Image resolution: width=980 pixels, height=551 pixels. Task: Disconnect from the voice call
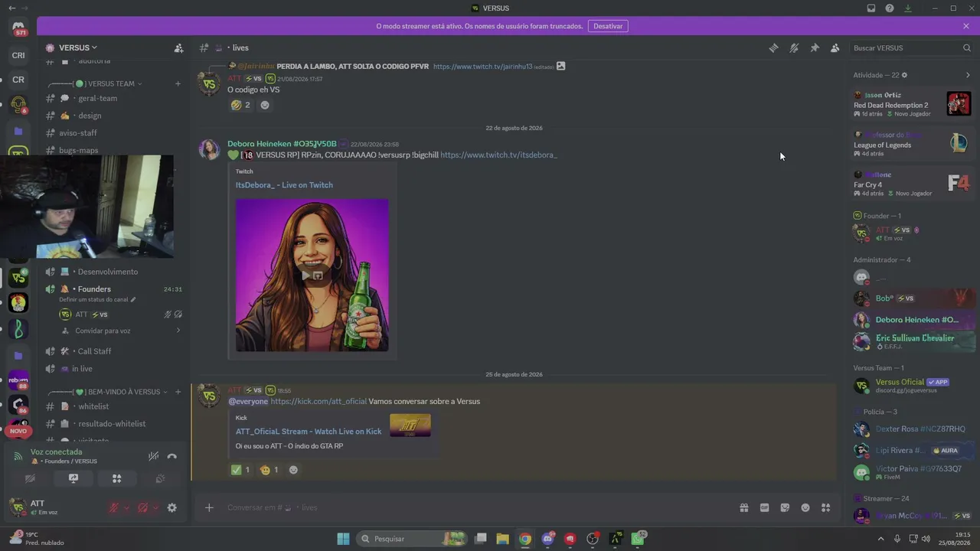[x=172, y=456]
